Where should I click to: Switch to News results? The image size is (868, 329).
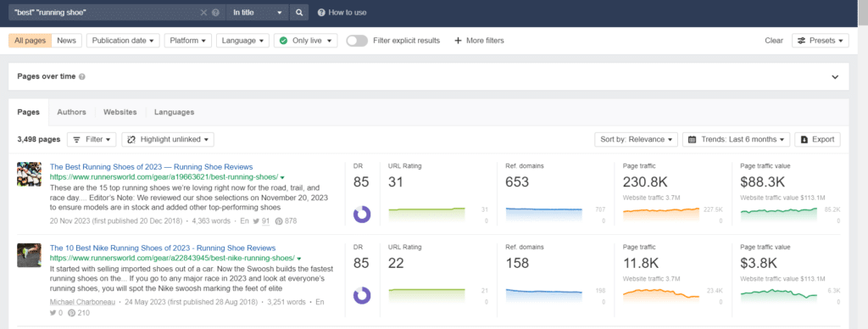coord(66,41)
